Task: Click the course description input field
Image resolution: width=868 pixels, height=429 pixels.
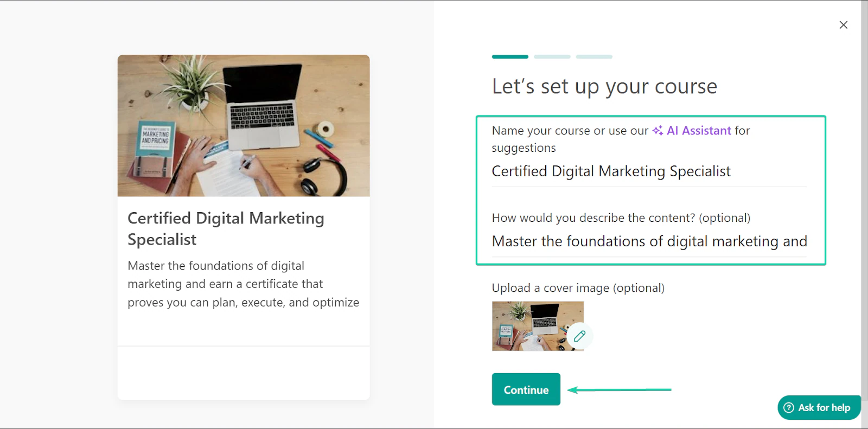Action: (649, 241)
